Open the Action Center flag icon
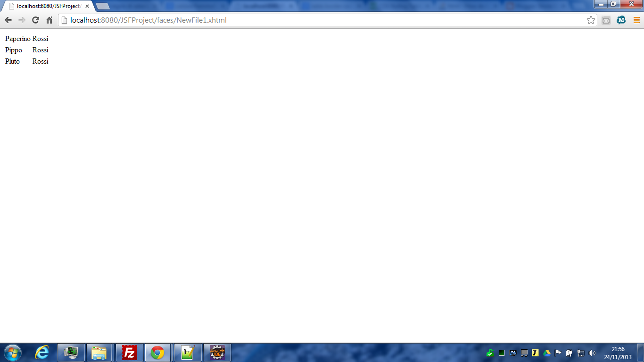This screenshot has height=362, width=644. [558, 353]
